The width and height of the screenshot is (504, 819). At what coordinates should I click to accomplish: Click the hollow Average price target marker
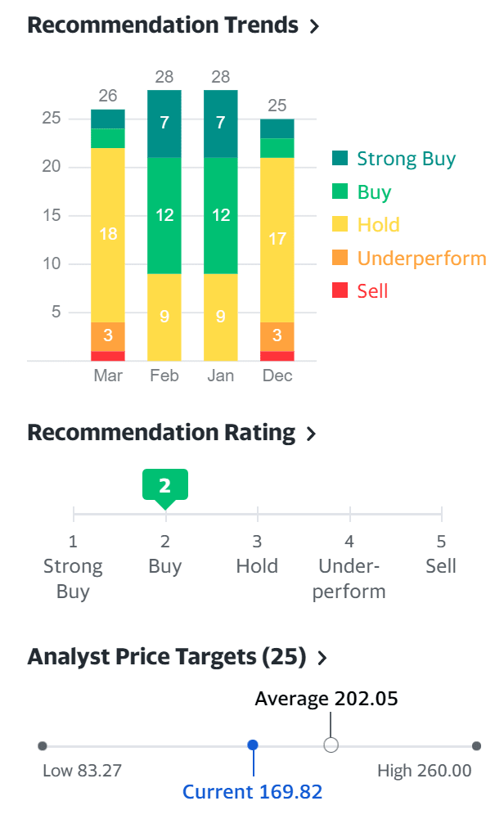(331, 745)
